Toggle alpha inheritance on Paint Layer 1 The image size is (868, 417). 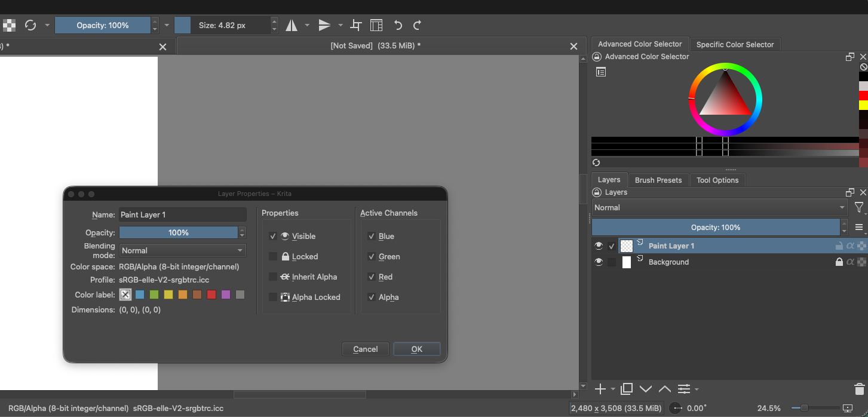(x=850, y=246)
